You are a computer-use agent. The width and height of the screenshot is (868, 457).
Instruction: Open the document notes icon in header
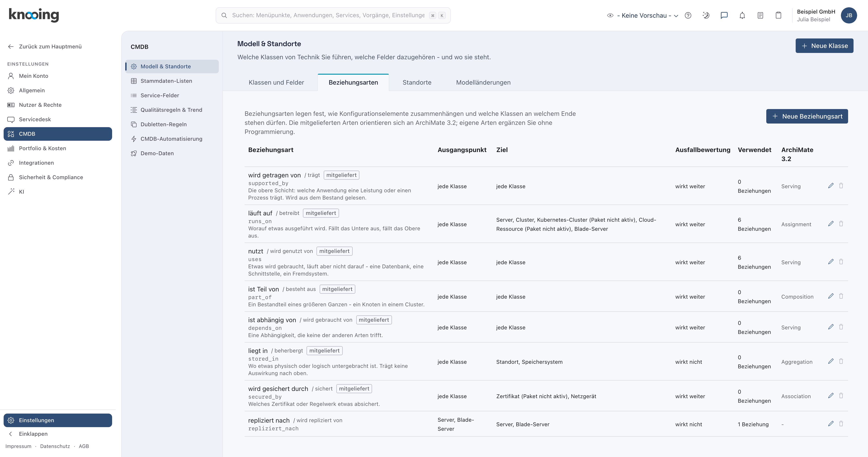[760, 16]
